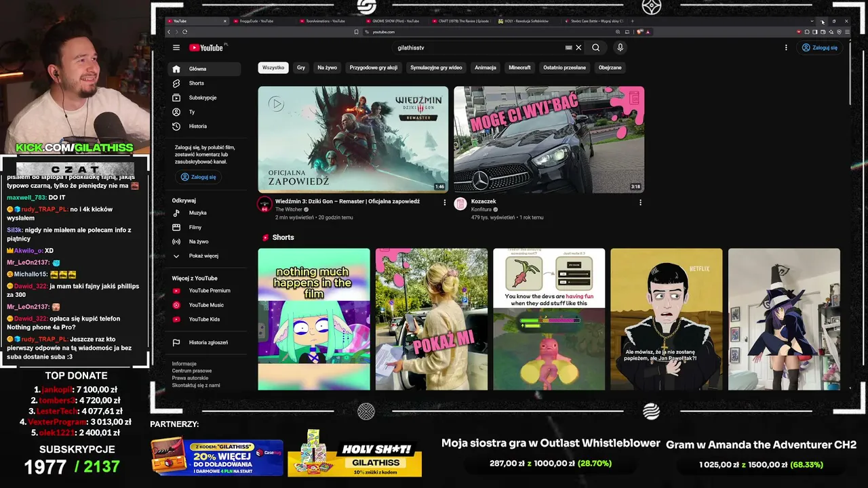Clear the search box with the X

(578, 47)
